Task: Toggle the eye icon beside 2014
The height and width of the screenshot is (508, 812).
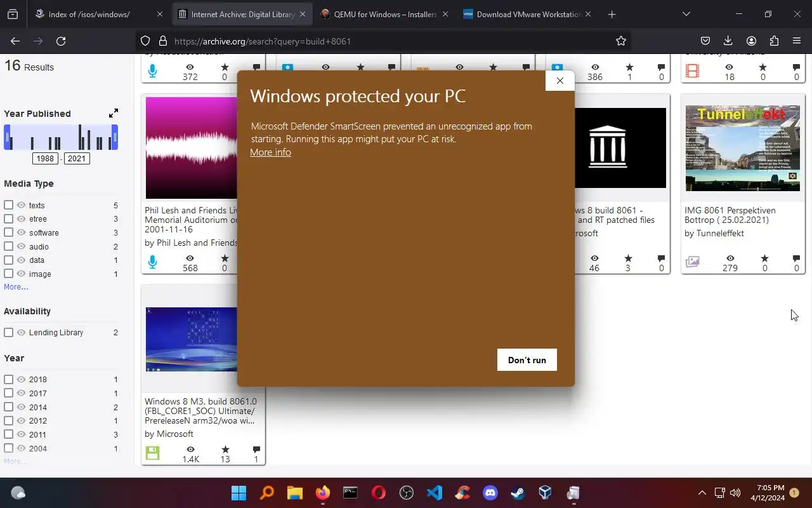Action: click(x=21, y=407)
